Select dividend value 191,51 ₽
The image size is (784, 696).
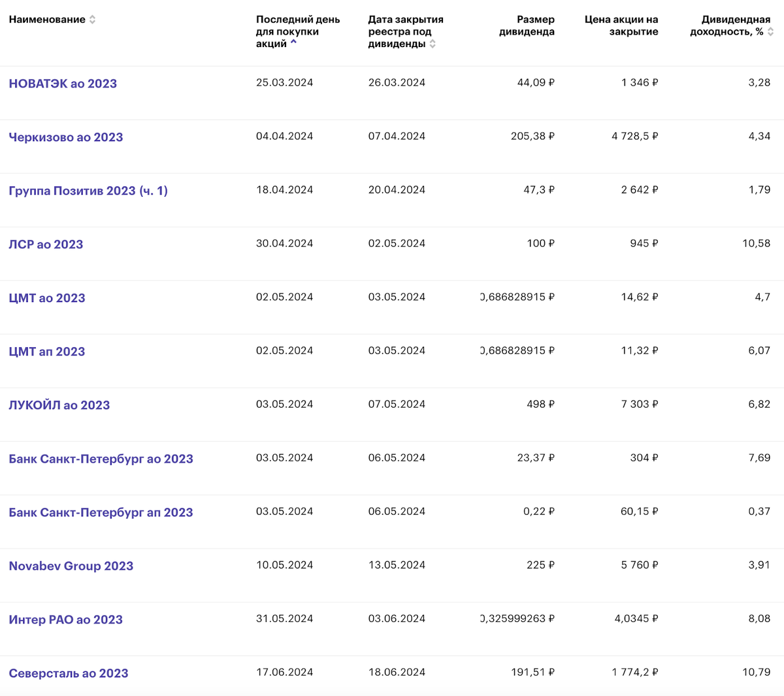click(x=533, y=672)
